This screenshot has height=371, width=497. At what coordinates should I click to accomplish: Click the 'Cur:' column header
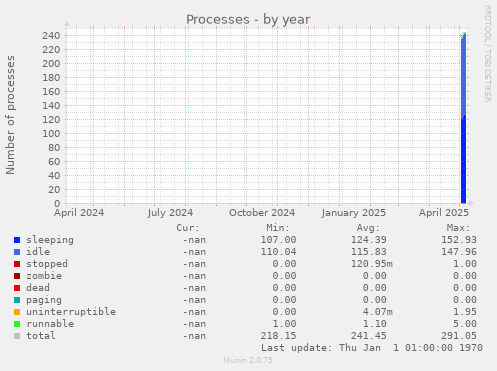[x=188, y=228]
